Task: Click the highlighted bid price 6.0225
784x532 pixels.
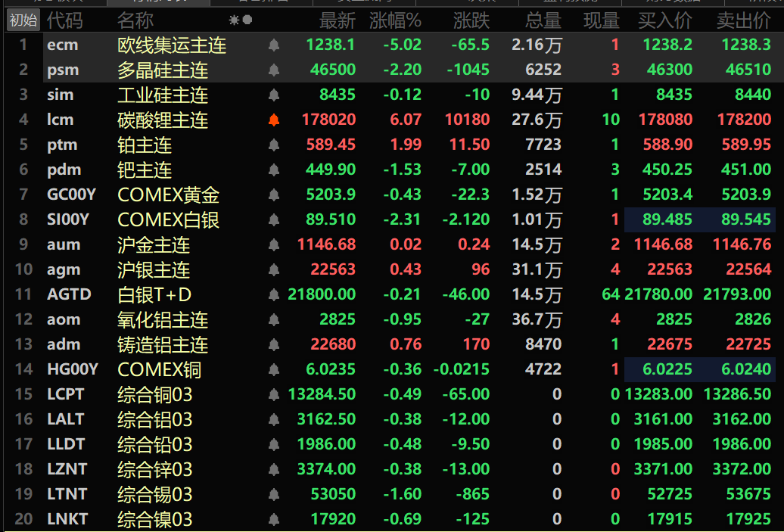Action: click(667, 369)
